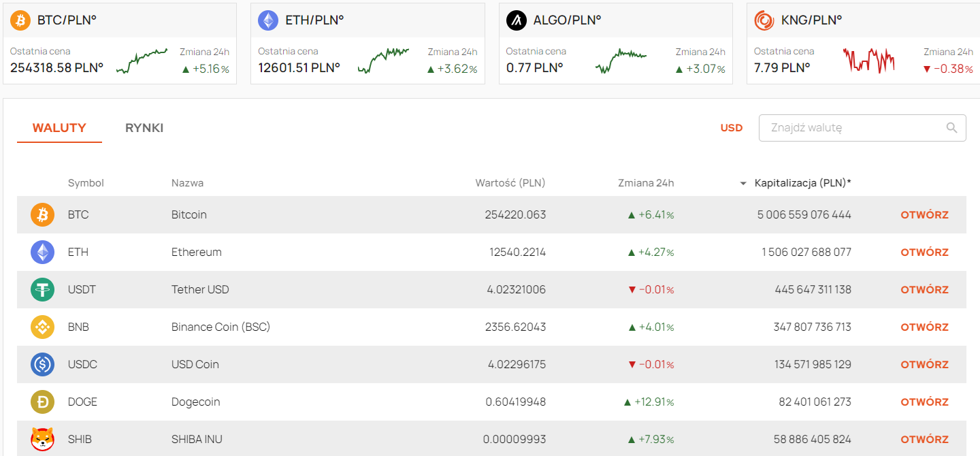Open the ALGO/PLN price chart sparkline
This screenshot has height=456, width=980.
click(621, 61)
